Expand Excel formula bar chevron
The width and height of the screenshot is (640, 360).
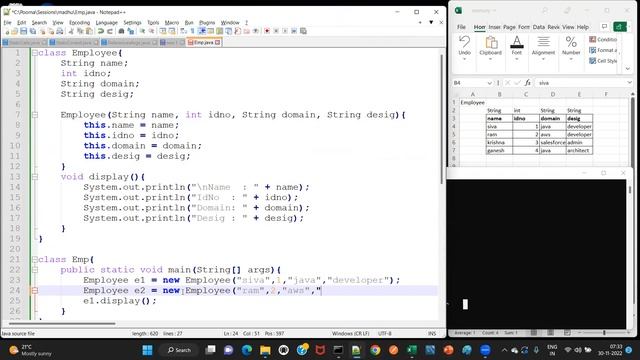point(629,83)
